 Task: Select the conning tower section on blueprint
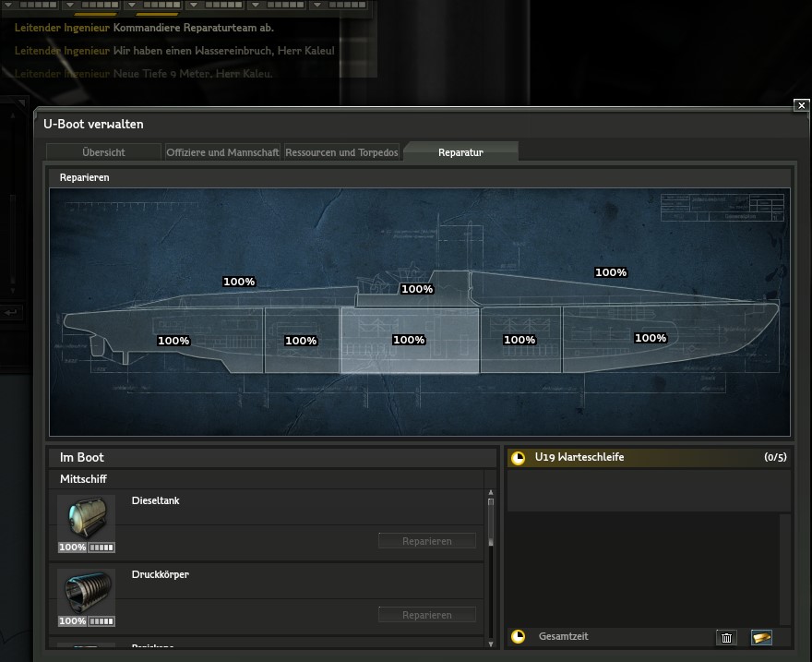point(416,289)
